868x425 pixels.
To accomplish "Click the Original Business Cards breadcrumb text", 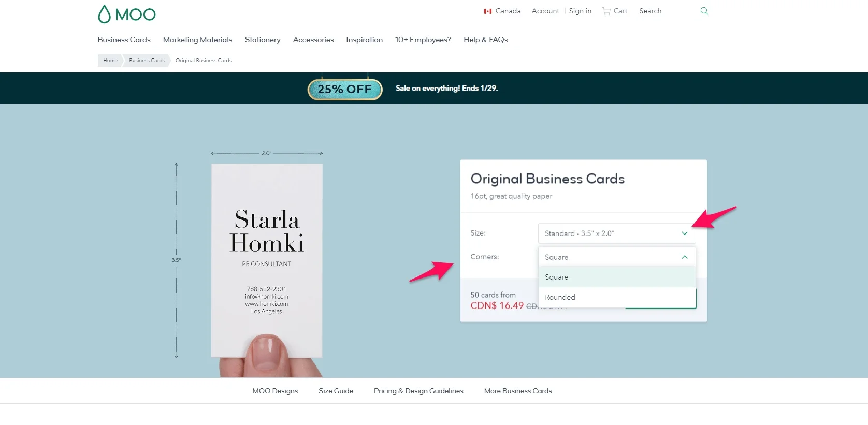I will coord(204,61).
